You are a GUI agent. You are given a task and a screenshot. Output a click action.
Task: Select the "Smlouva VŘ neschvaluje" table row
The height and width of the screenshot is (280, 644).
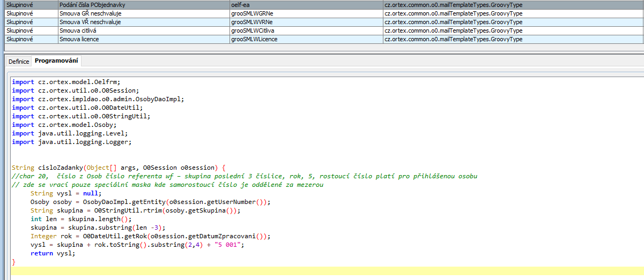[x=90, y=22]
